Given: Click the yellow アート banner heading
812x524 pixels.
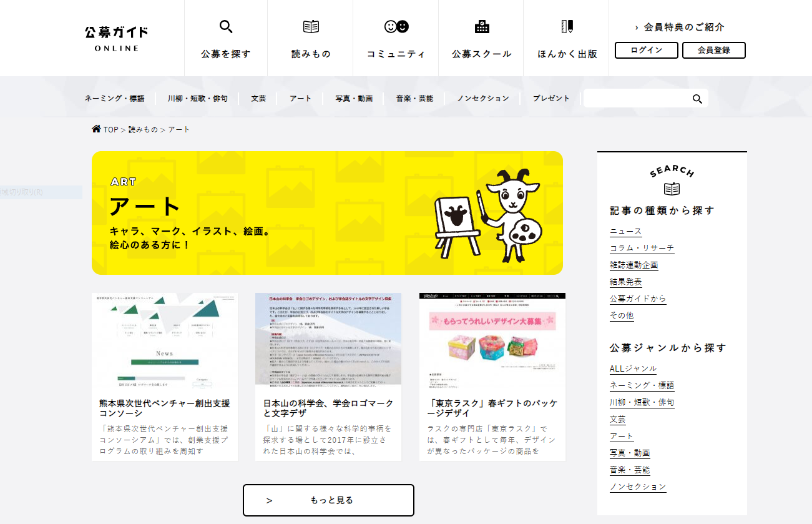Looking at the screenshot, I should [145, 206].
